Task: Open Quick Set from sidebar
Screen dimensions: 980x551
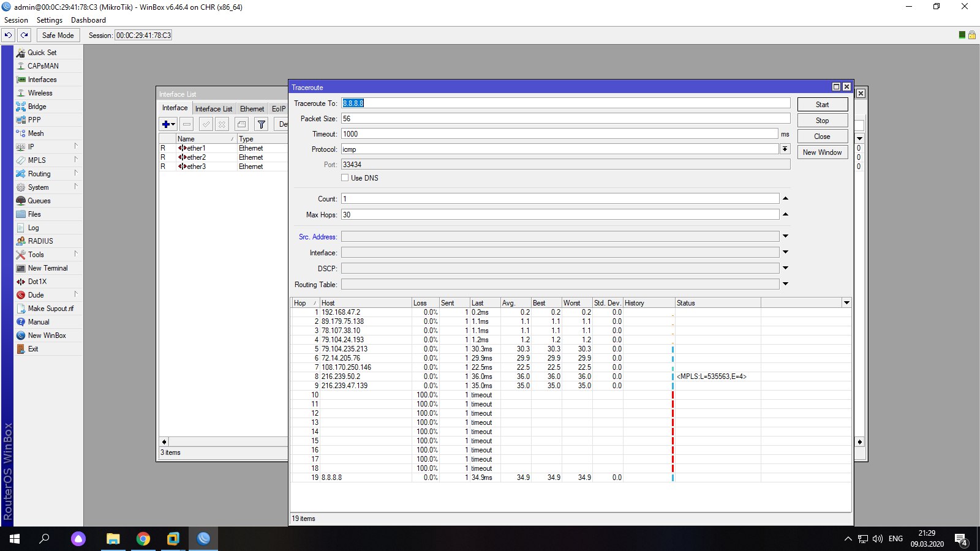Action: [42, 53]
